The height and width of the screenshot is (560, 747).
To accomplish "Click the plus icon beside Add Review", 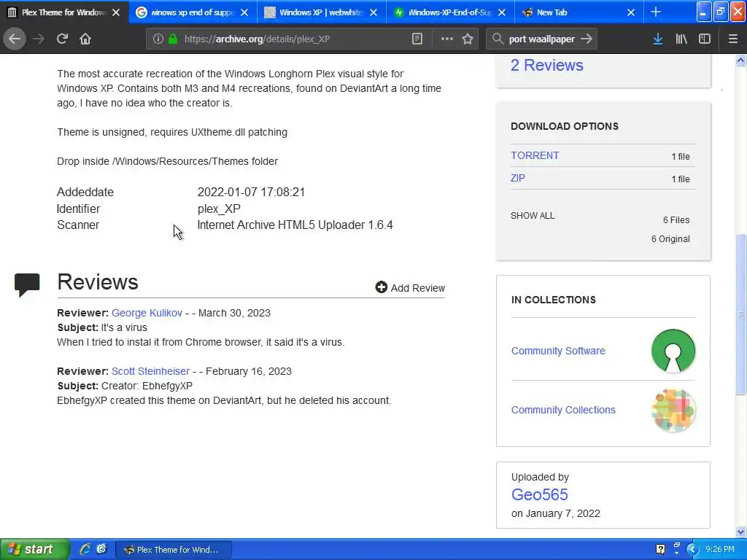I will tap(381, 287).
